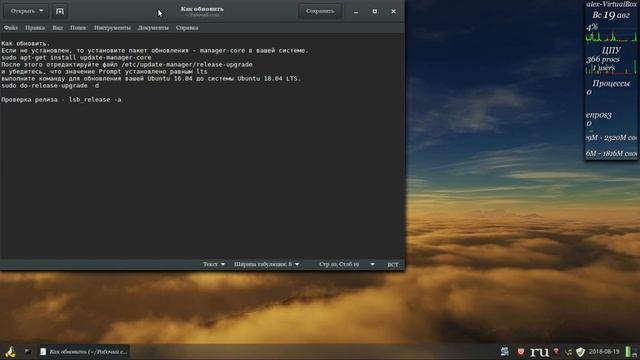This screenshot has width=640, height=360.
Task: Open the Поиск menu
Action: (x=78, y=28)
